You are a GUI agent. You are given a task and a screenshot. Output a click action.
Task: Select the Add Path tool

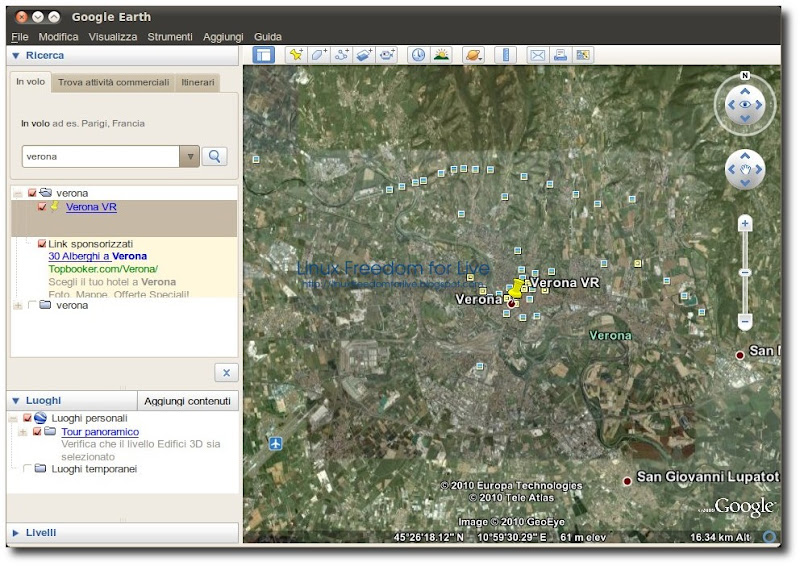pyautogui.click(x=342, y=55)
